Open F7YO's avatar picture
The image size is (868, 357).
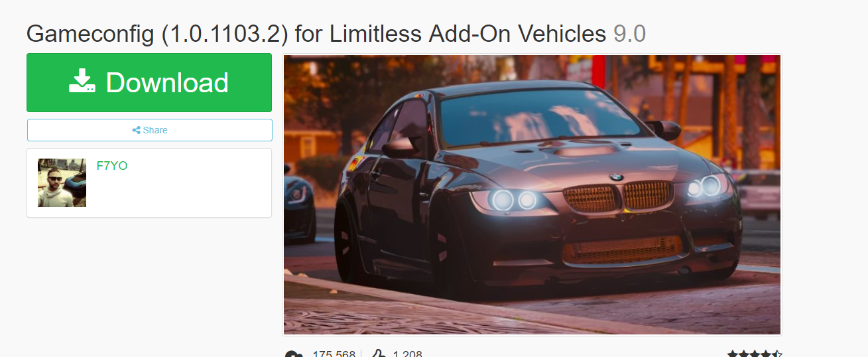click(x=62, y=182)
